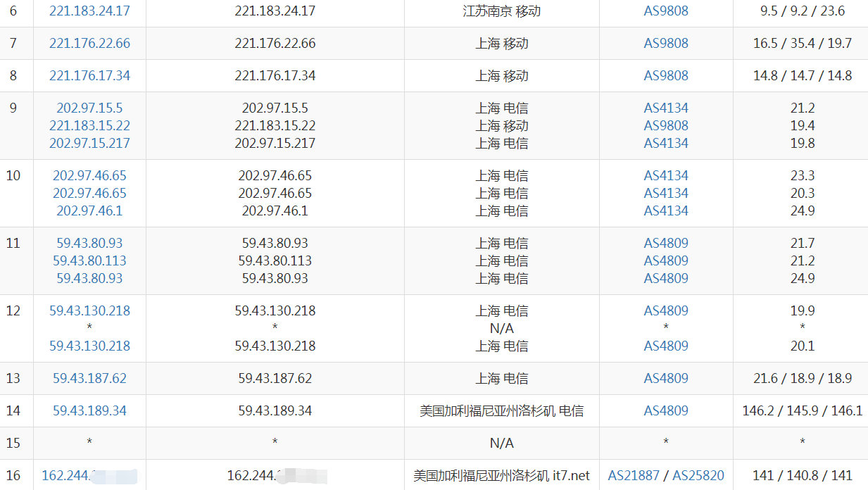Select the 19.4 latency value in hop 9
Screen dimensions: 868x490
(803, 125)
